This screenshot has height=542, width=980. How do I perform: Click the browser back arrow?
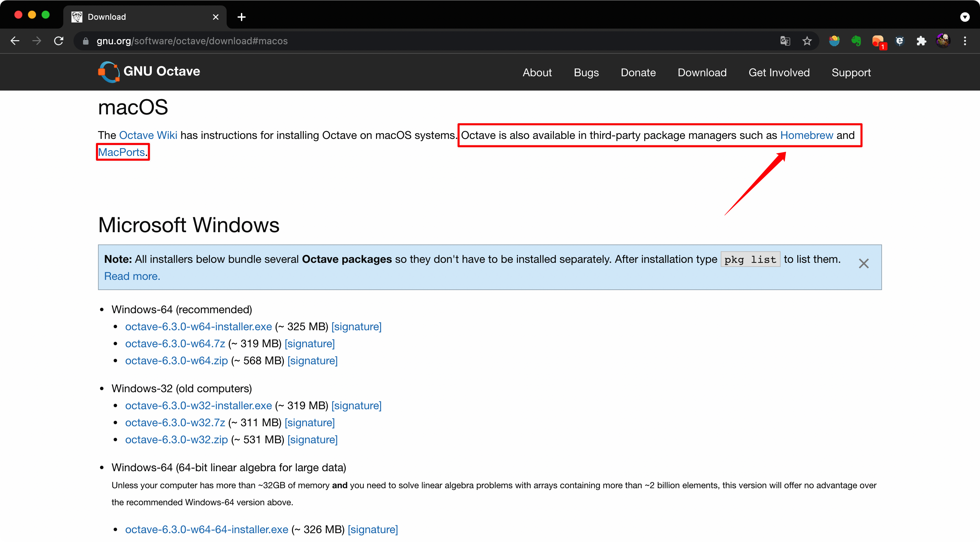15,41
